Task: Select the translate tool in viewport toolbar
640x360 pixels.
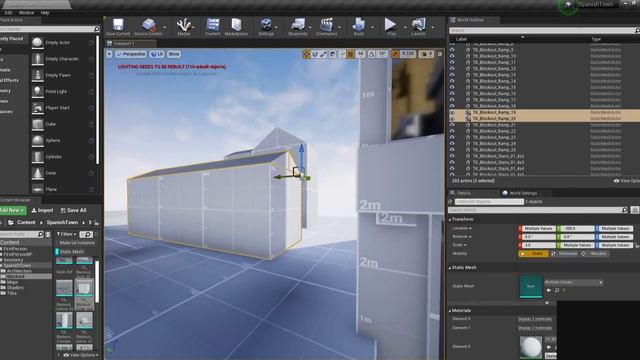Action: pyautogui.click(x=307, y=54)
